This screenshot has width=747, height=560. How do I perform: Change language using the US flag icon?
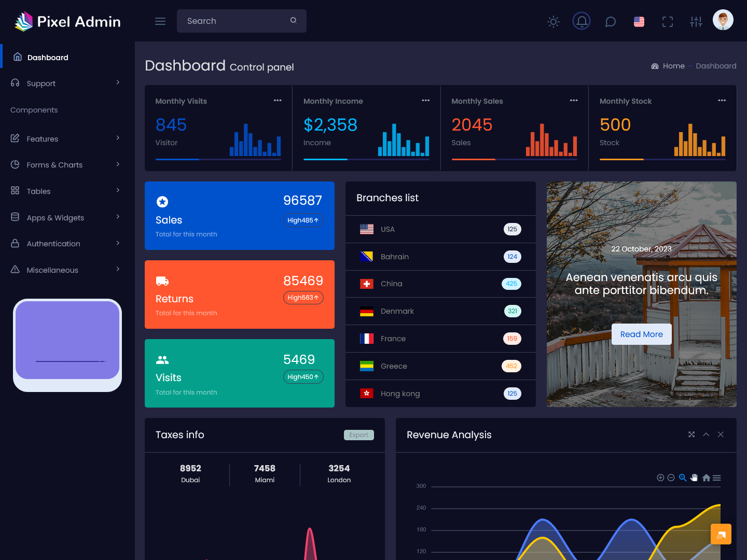point(639,21)
